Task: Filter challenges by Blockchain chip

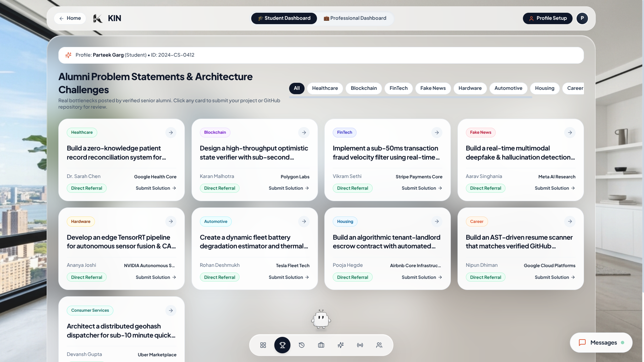Action: point(364,88)
